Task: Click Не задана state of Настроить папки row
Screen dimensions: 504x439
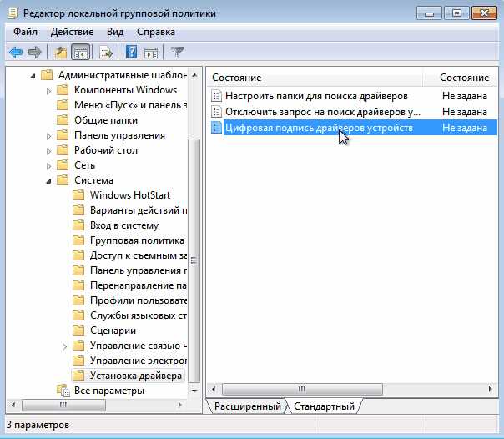Action: click(x=465, y=96)
